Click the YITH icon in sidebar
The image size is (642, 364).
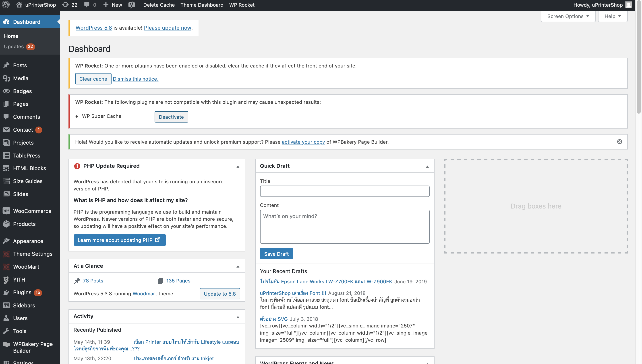(6, 280)
